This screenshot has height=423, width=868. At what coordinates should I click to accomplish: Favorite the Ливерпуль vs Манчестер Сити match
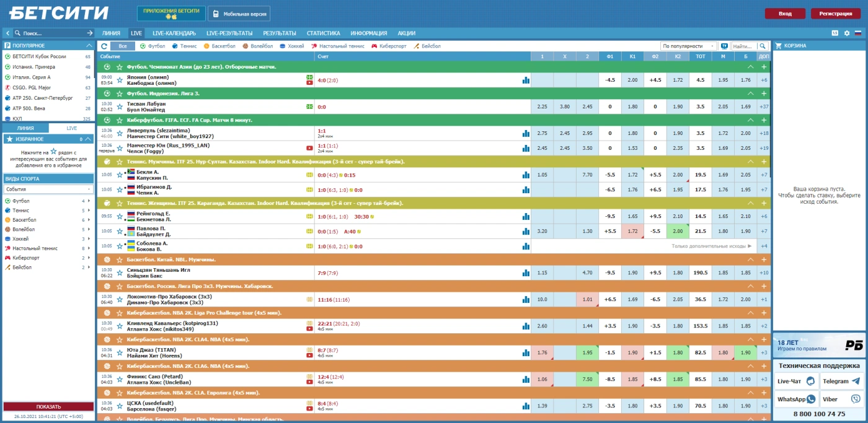120,133
